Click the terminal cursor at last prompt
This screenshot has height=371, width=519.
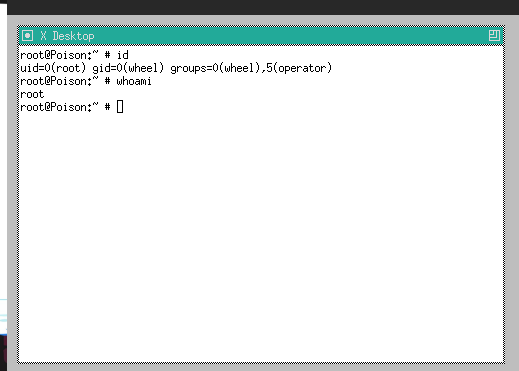click(x=120, y=107)
